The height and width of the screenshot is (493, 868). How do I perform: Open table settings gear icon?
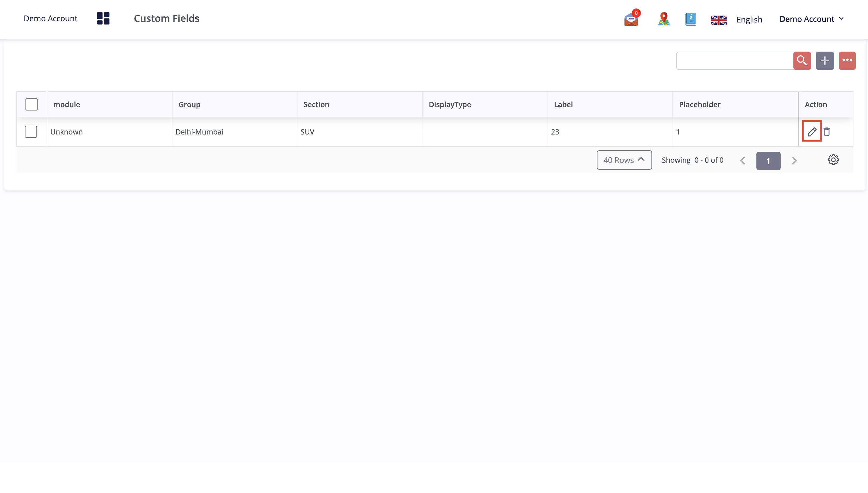pos(833,160)
